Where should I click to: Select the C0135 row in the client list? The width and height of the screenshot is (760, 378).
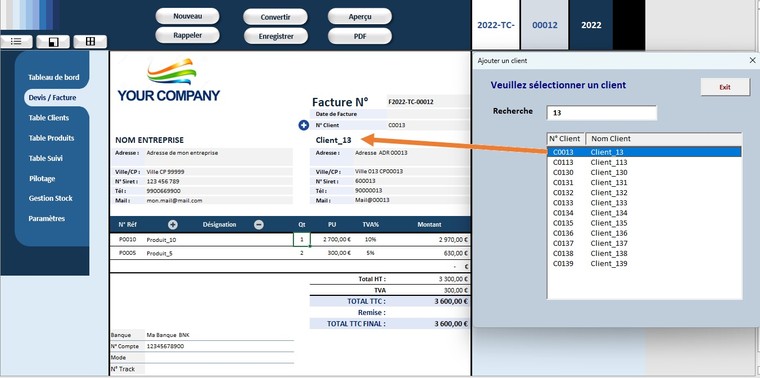pyautogui.click(x=644, y=223)
